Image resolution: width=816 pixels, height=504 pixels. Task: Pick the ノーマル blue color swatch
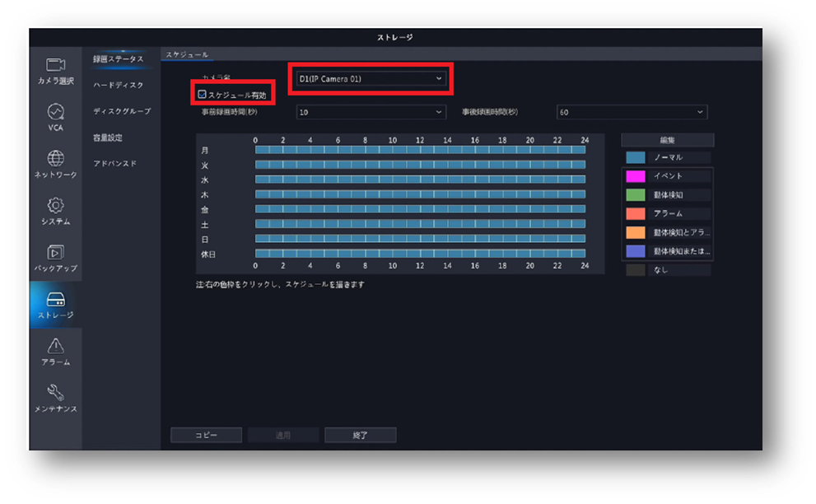tap(636, 157)
